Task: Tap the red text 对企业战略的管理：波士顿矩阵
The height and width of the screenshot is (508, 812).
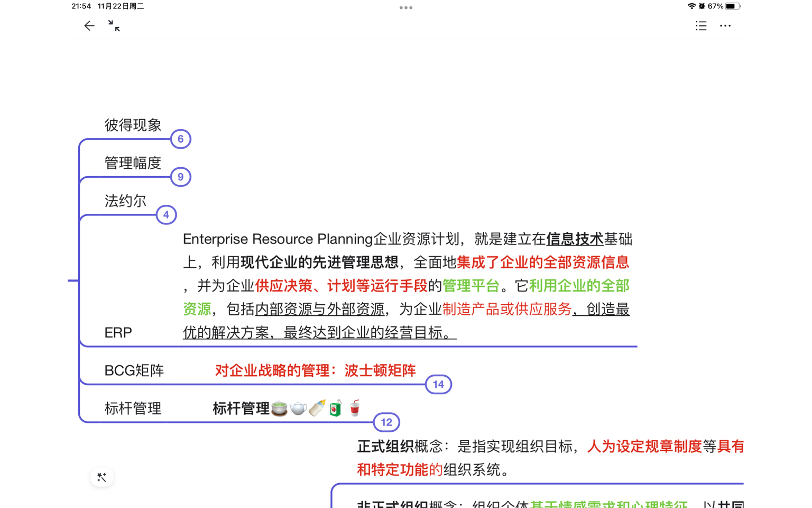Action: [316, 370]
